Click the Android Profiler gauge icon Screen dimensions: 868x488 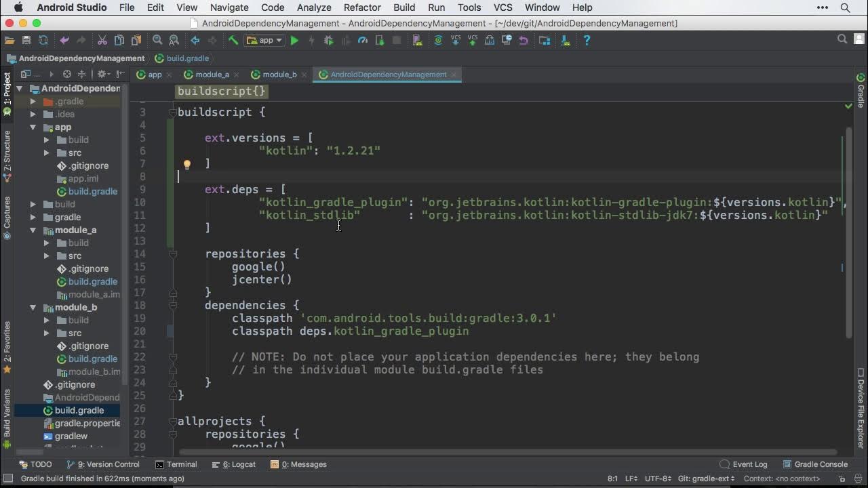tap(363, 41)
